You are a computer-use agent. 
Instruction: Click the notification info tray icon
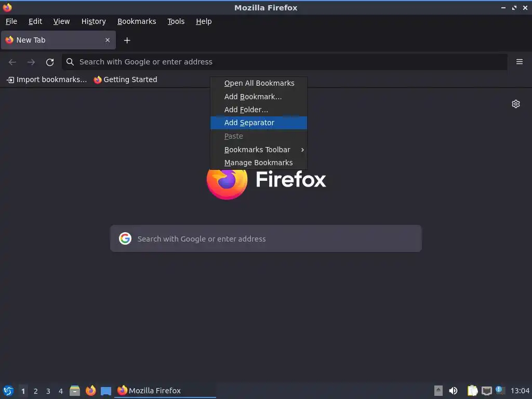500,390
